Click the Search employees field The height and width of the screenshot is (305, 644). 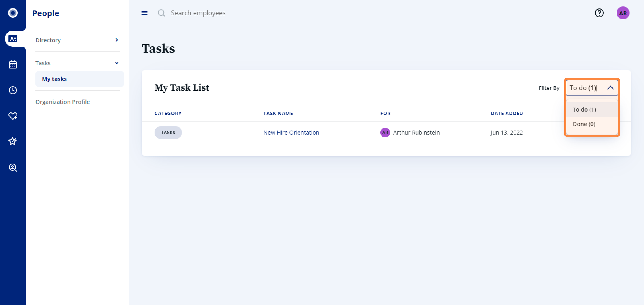click(198, 13)
